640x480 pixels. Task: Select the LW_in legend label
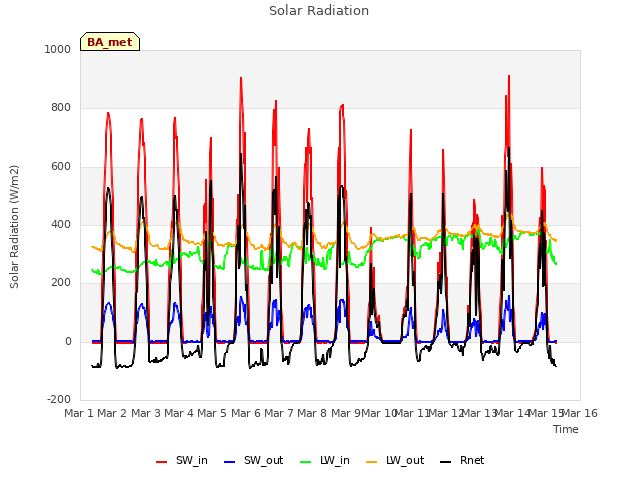coord(335,460)
